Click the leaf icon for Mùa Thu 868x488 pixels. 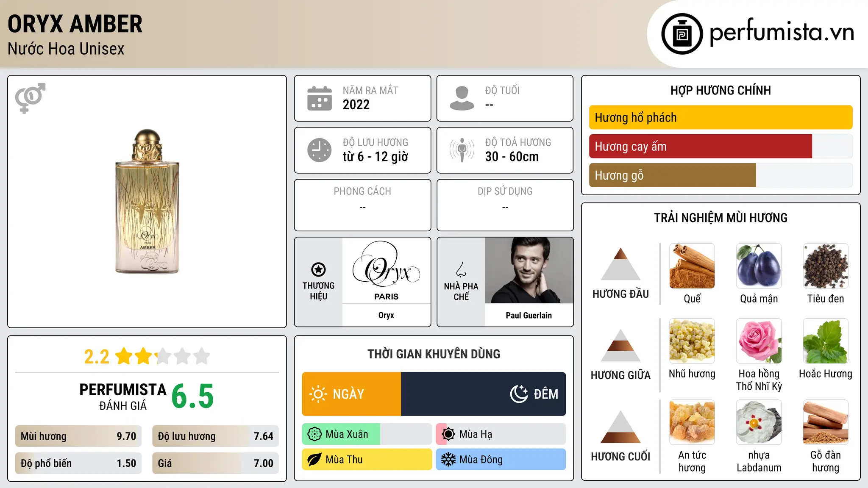(314, 460)
